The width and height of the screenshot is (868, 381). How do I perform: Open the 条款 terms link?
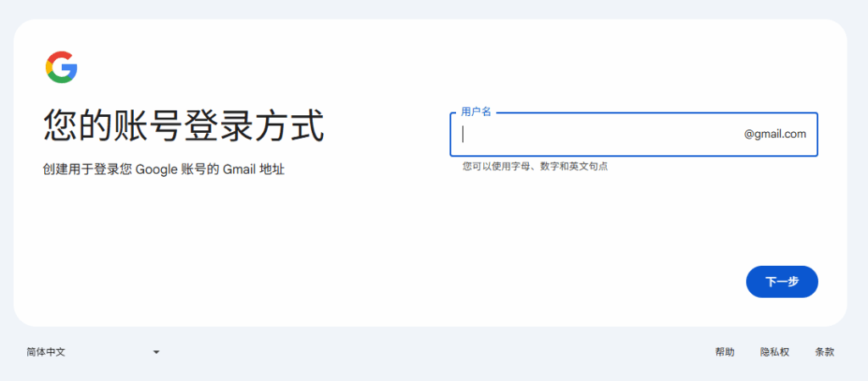pyautogui.click(x=824, y=351)
